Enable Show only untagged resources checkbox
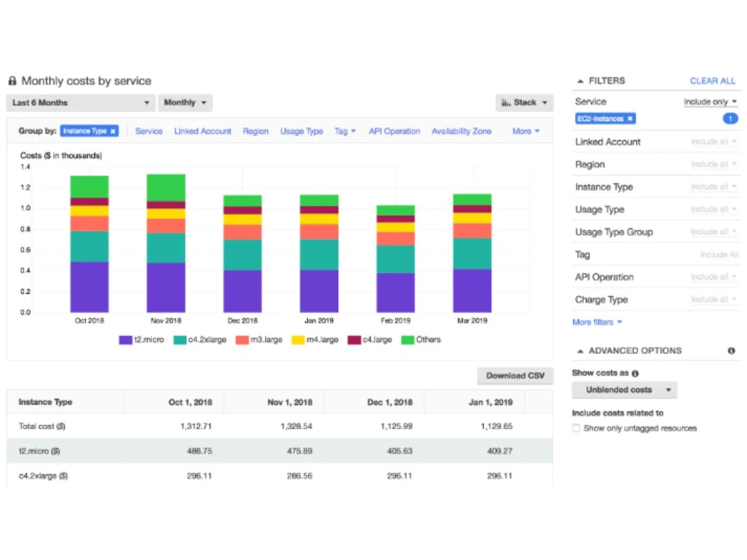The height and width of the screenshot is (560, 747). 576,428
